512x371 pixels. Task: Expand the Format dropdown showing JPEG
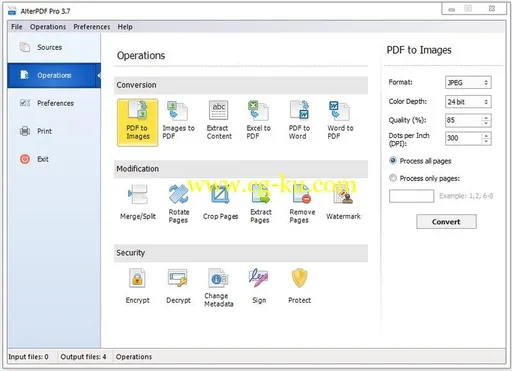coord(468,83)
